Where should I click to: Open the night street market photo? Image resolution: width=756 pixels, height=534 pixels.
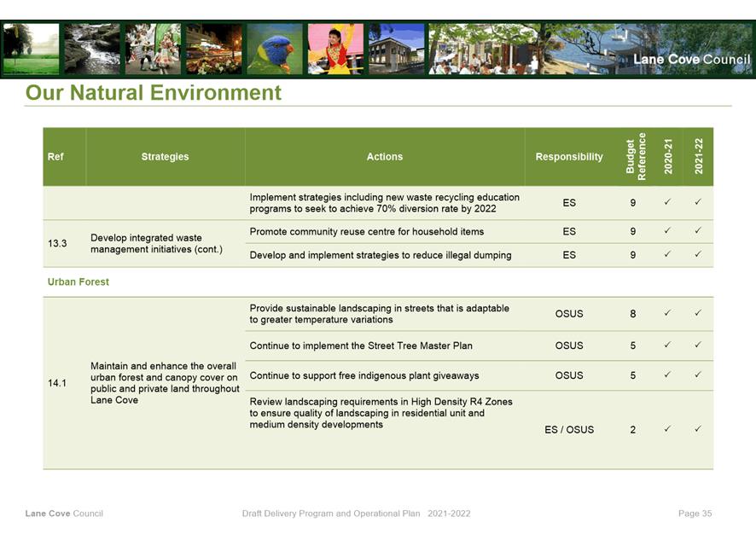click(x=214, y=49)
